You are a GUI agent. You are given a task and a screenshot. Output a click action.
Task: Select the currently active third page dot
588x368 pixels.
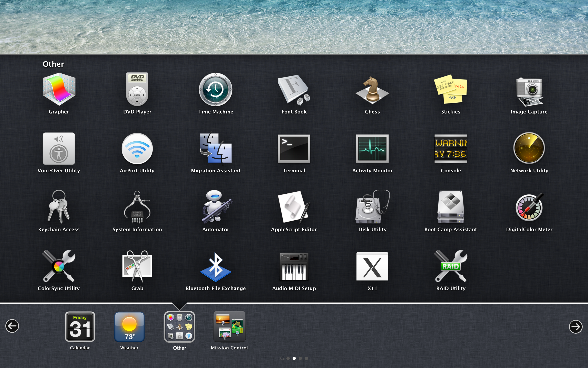point(294,358)
